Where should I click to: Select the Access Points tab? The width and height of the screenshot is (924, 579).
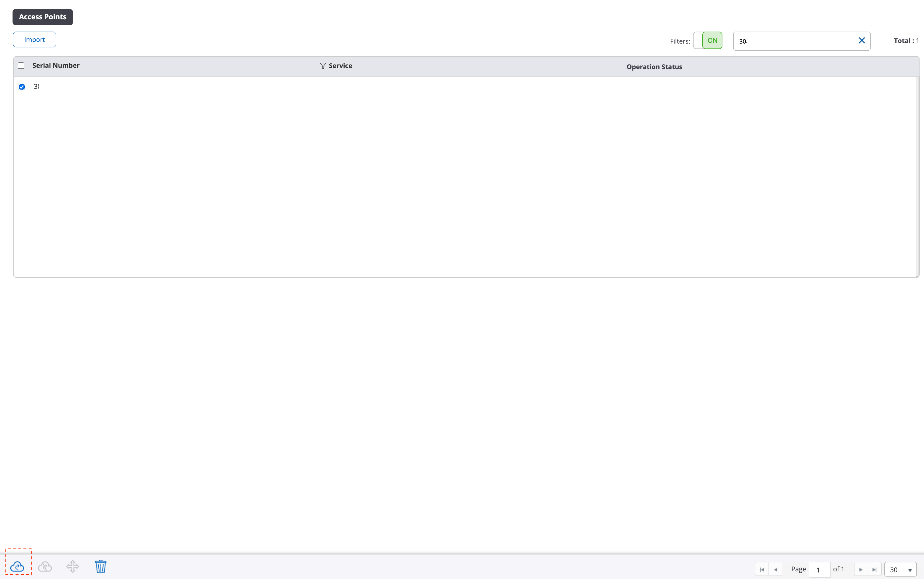pyautogui.click(x=42, y=16)
